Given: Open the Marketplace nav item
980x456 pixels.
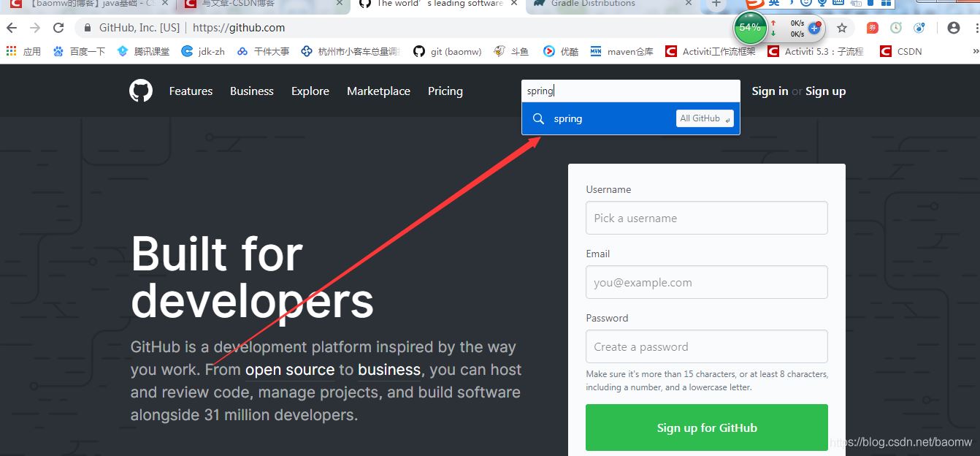Looking at the screenshot, I should pyautogui.click(x=378, y=91).
